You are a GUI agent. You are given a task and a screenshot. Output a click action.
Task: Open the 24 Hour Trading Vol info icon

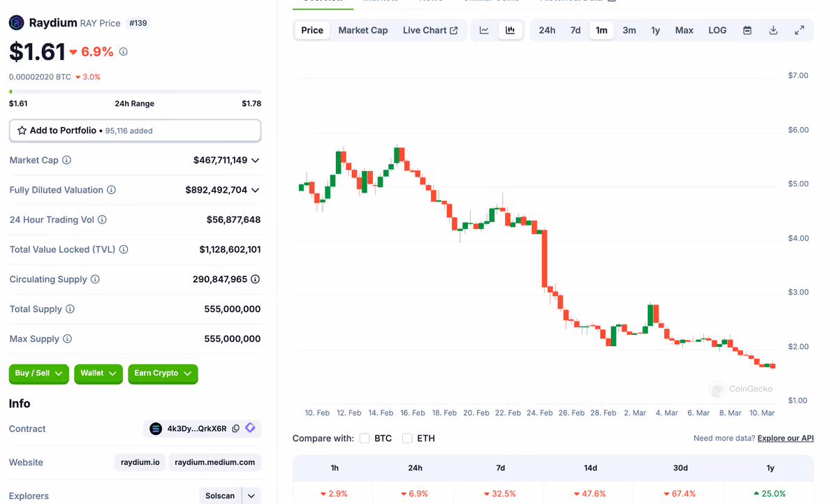pos(103,220)
